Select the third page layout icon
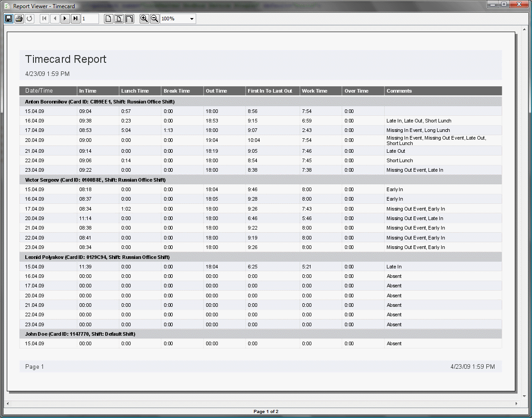The height and width of the screenshot is (418, 532). pos(129,19)
